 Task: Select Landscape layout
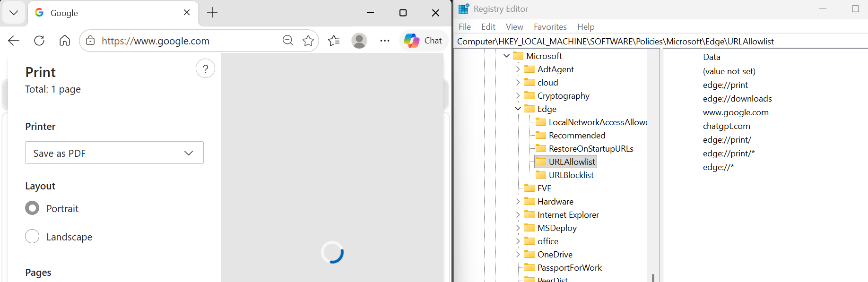tap(32, 236)
